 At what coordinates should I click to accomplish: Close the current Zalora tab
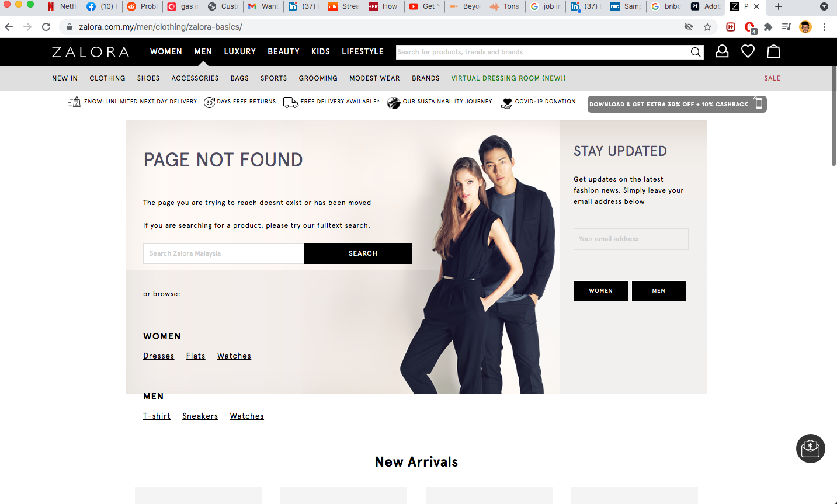click(756, 6)
